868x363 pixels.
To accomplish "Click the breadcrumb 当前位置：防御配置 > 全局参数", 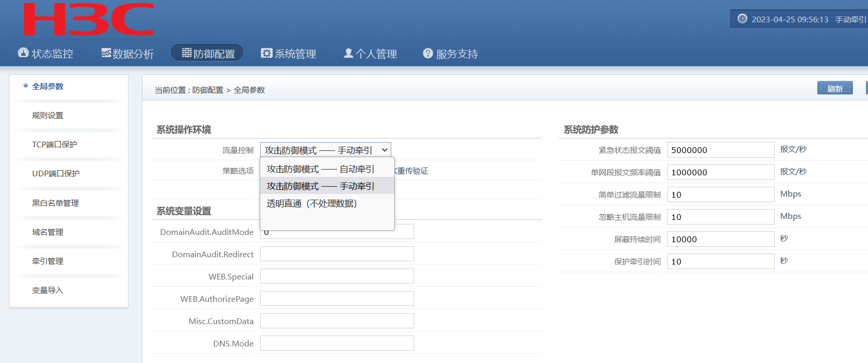I will (209, 90).
